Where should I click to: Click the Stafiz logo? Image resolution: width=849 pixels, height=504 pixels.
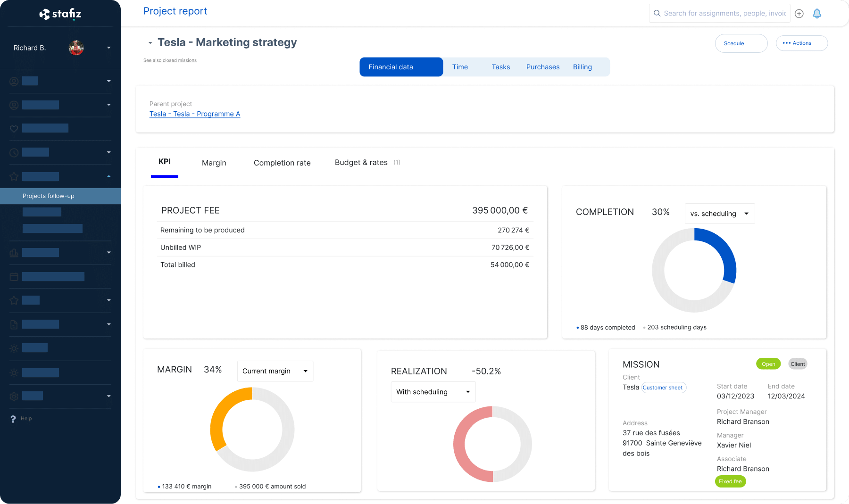pyautogui.click(x=60, y=14)
